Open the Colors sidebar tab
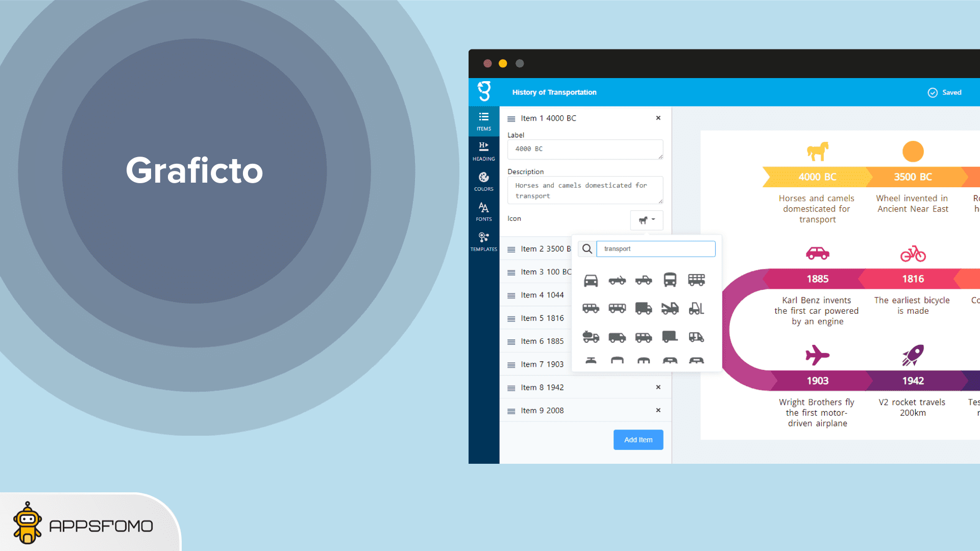980x551 pixels. (x=483, y=182)
